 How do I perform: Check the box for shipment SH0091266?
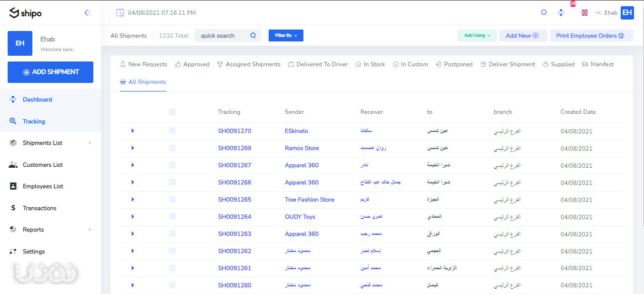click(172, 182)
